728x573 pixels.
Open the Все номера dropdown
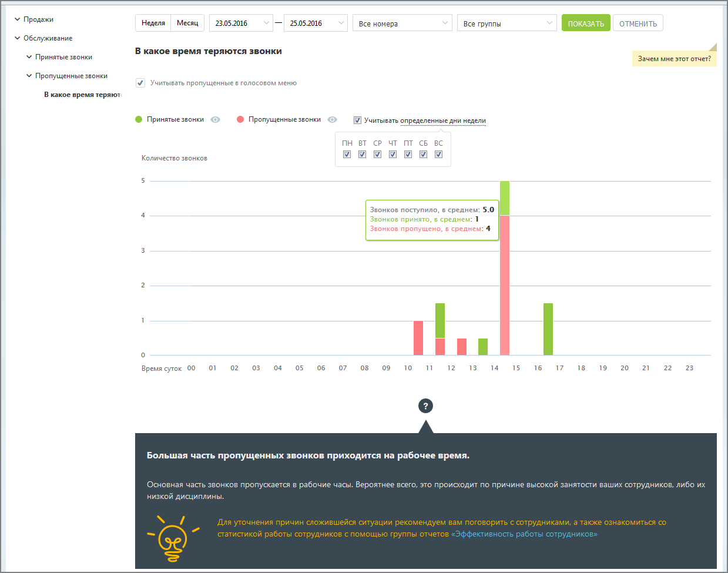(402, 23)
